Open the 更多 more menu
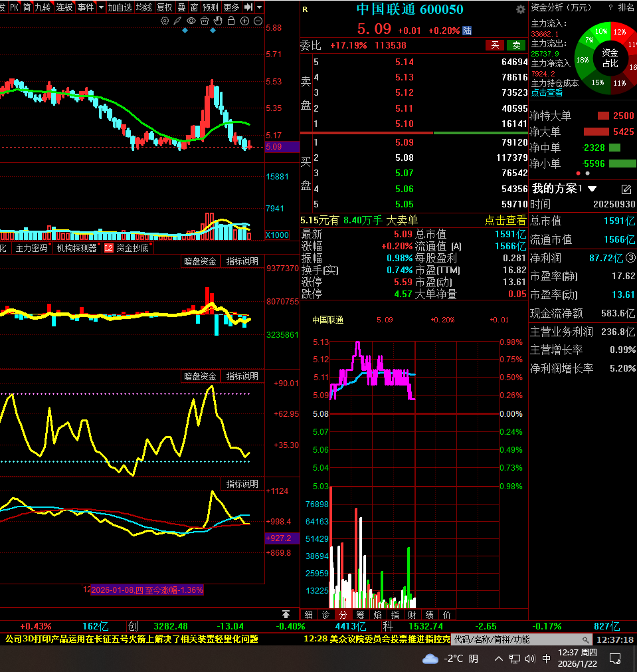637x672 pixels. (231, 7)
